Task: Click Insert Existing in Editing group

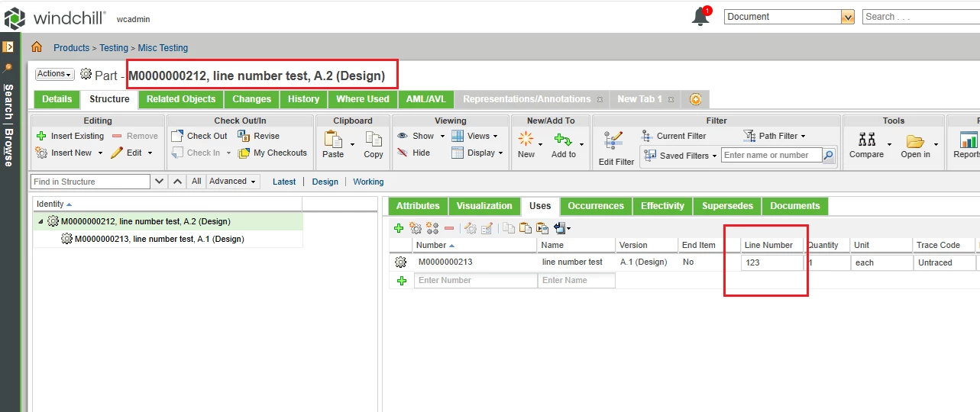Action: (x=70, y=136)
